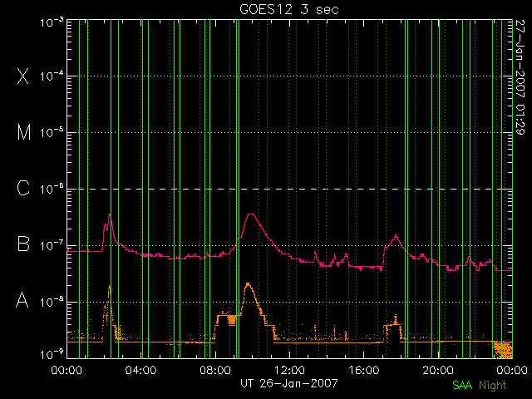Click the '27-Jan-2007 01:29' vertical timestamp
This screenshot has width=532, height=399.
tap(520, 77)
